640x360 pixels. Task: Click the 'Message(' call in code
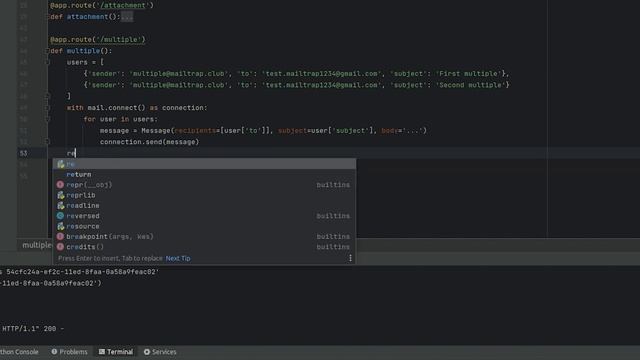(x=157, y=131)
